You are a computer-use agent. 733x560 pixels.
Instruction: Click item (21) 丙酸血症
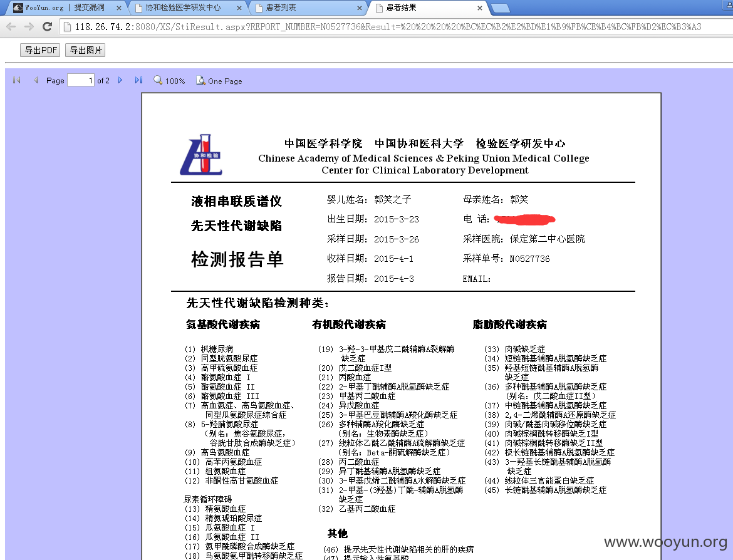pyautogui.click(x=345, y=377)
